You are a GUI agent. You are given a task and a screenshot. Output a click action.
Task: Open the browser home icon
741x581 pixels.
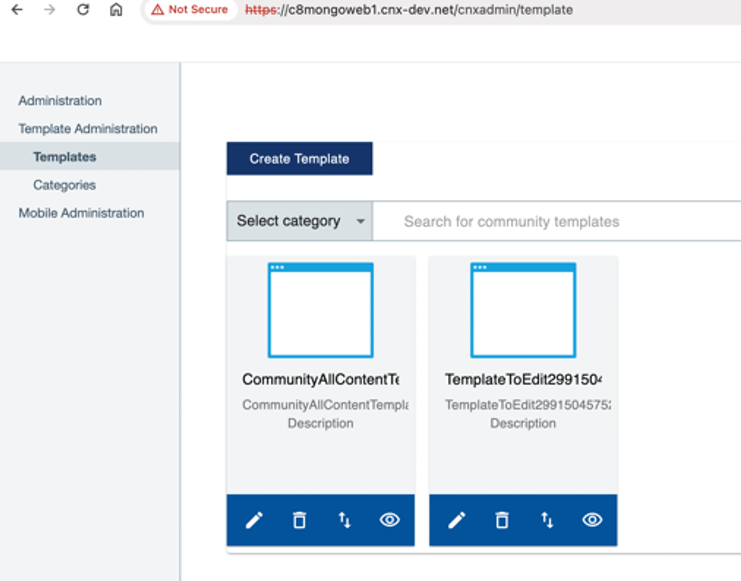pos(116,9)
